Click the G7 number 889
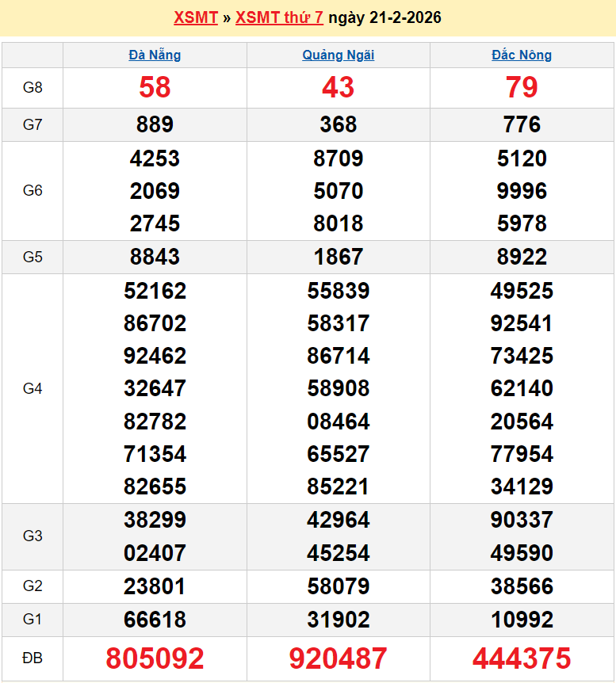The height and width of the screenshot is (683, 616). 155,124
